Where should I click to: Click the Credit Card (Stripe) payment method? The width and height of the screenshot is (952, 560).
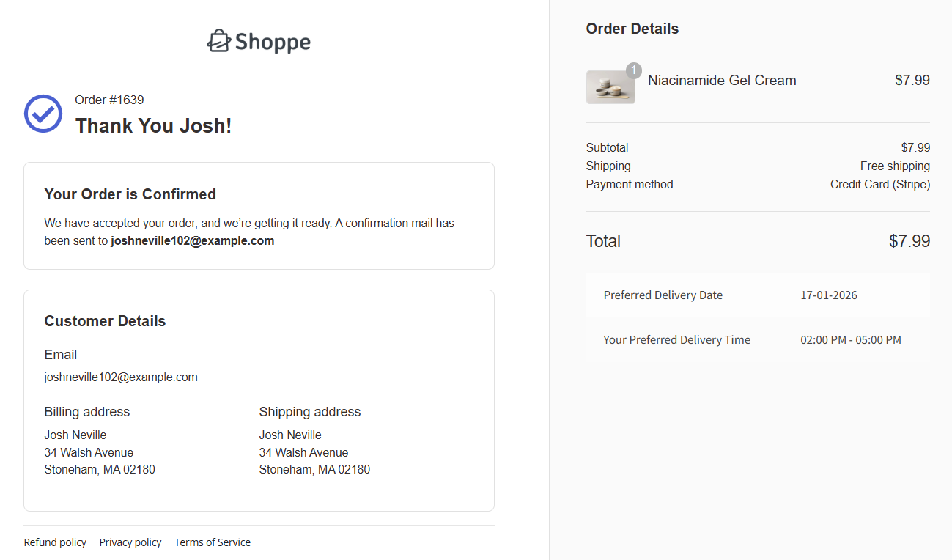[879, 184]
